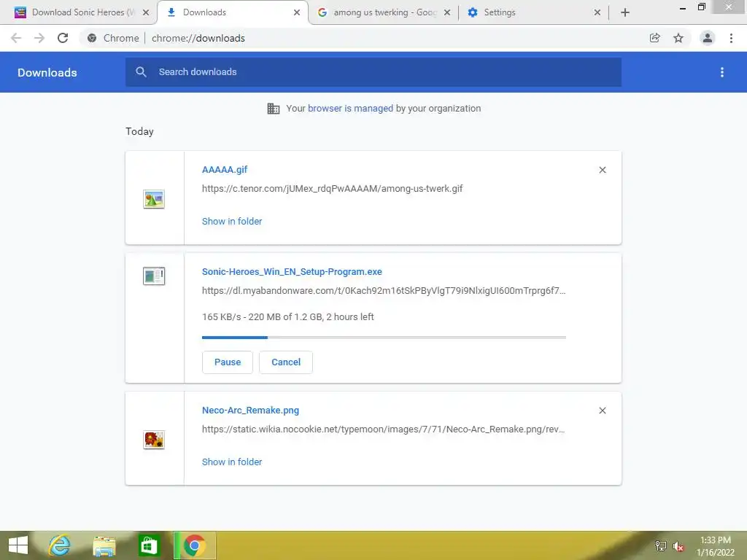
Task: Click the Neco-Arc_Remake.png file thumbnail icon
Action: (154, 440)
